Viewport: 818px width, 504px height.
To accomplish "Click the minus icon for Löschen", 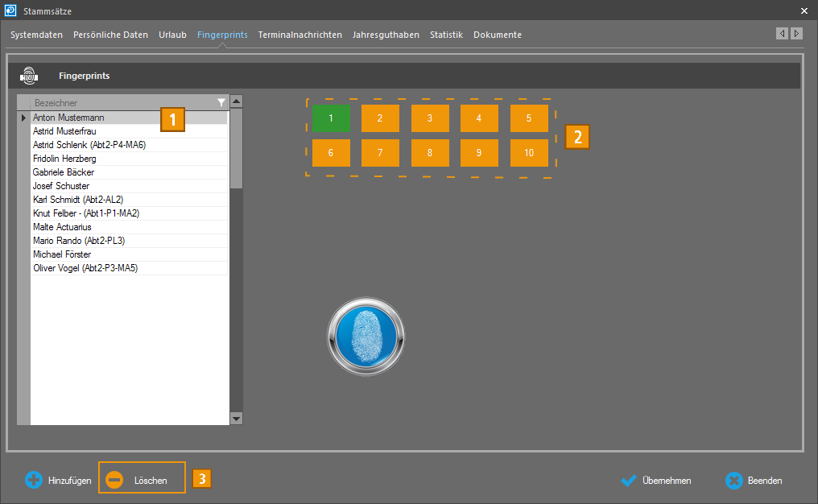I will (x=115, y=481).
